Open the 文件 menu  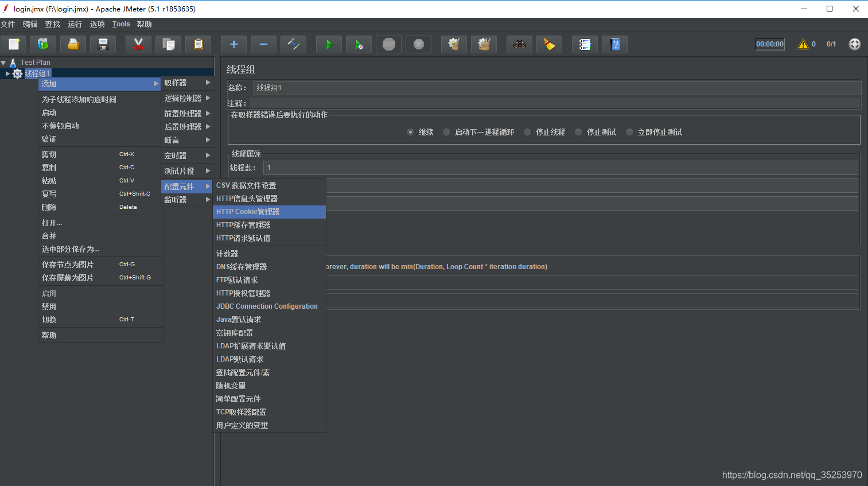pos(8,24)
